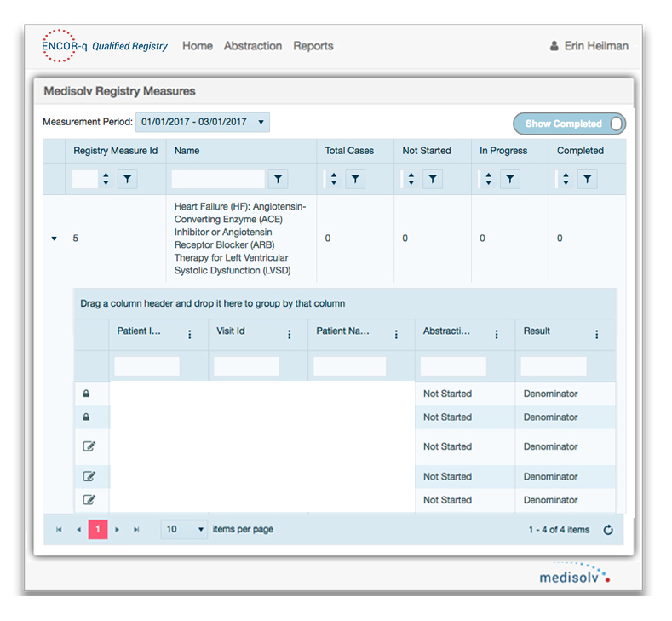Open the Measurement Period dropdown
The image size is (672, 621).
pyautogui.click(x=203, y=122)
